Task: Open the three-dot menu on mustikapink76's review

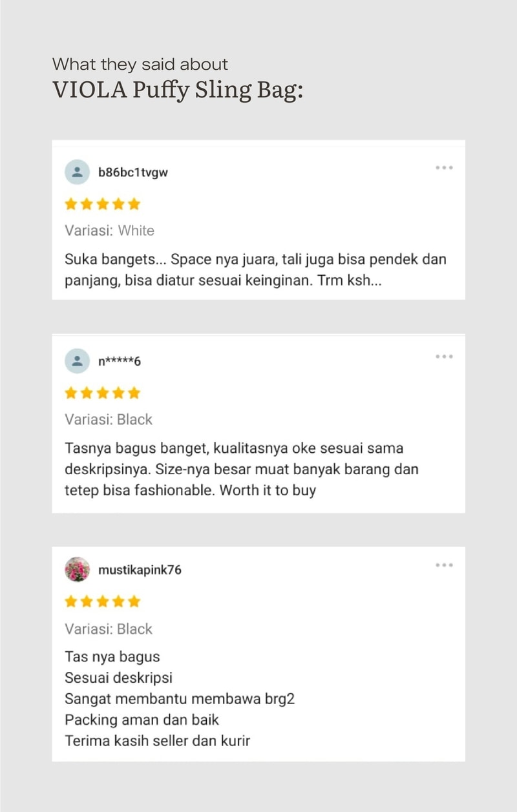Action: [444, 565]
